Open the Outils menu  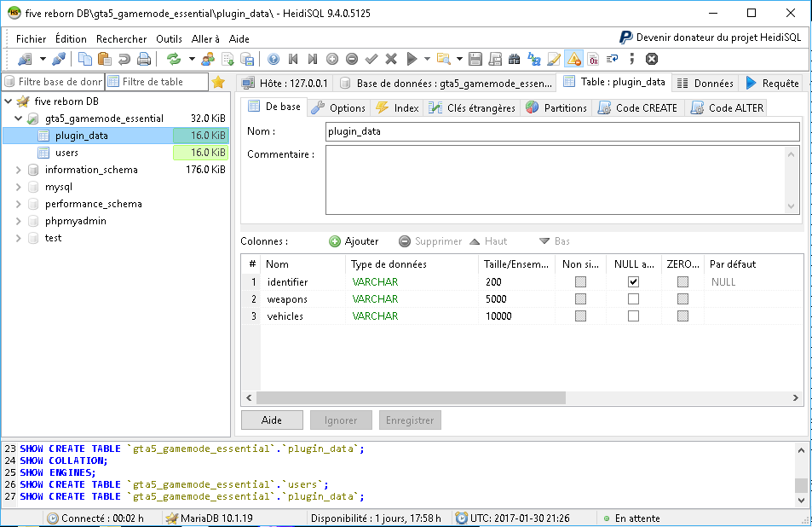(169, 39)
